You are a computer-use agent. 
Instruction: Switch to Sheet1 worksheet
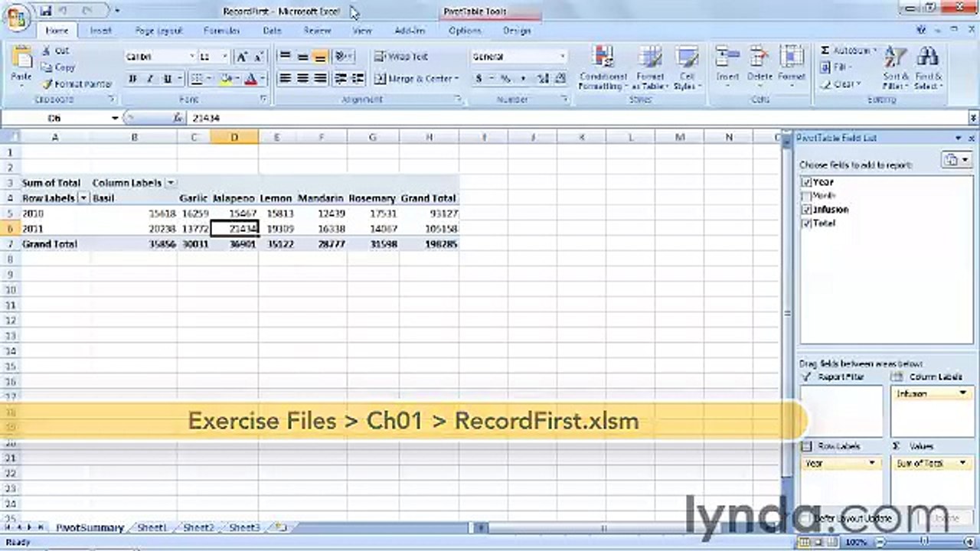pyautogui.click(x=152, y=527)
